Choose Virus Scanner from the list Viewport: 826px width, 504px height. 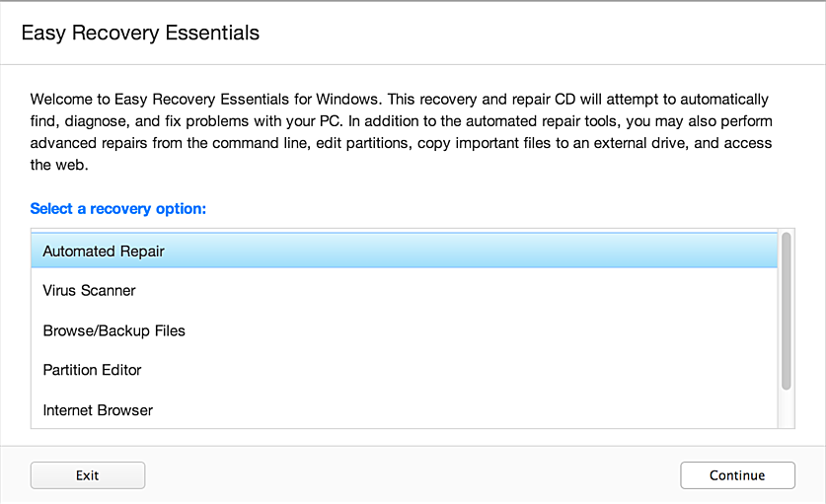pos(90,291)
